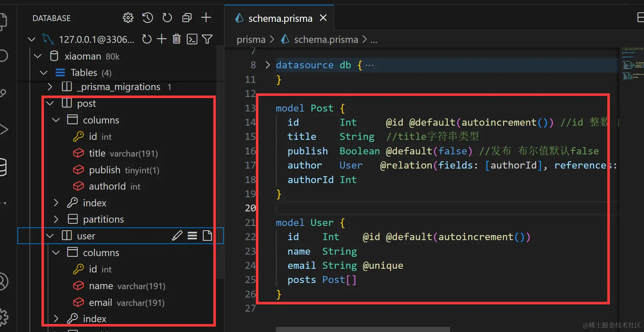Expand the _prisma_migrations table
The image size is (644, 332).
50,87
